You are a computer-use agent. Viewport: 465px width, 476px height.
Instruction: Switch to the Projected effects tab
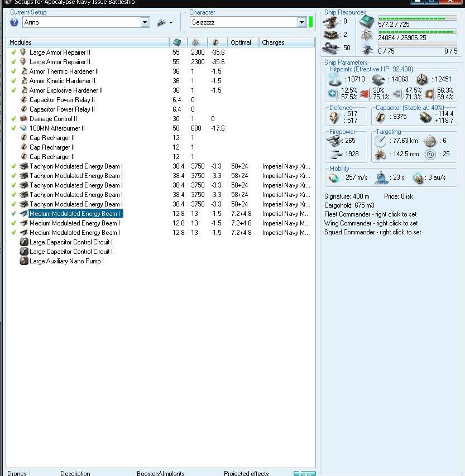(246, 473)
